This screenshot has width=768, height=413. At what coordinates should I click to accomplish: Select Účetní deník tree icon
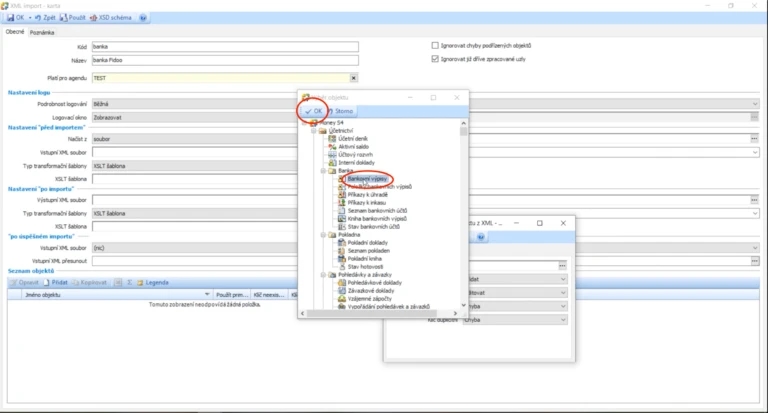tap(332, 139)
